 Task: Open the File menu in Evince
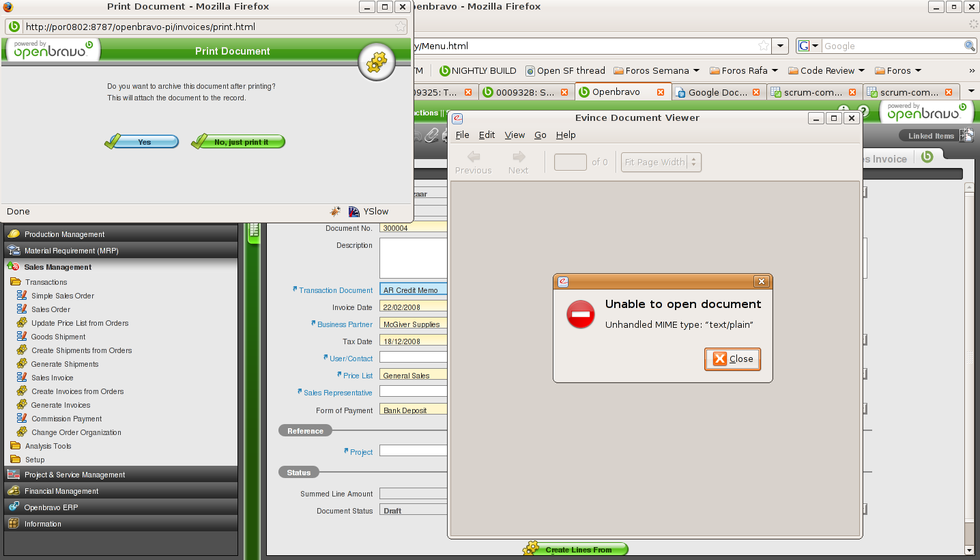coord(462,135)
